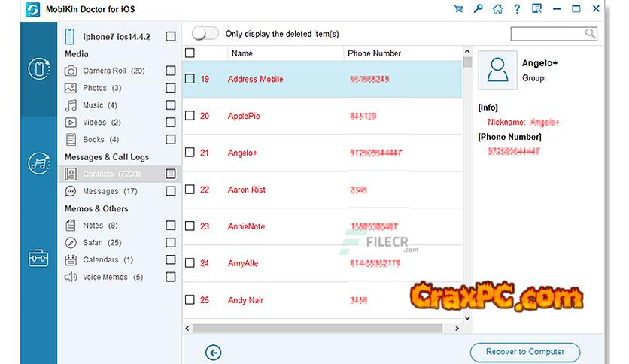Open the toolbox sidebar icon
Viewport: 629px width, 364px height.
38,258
